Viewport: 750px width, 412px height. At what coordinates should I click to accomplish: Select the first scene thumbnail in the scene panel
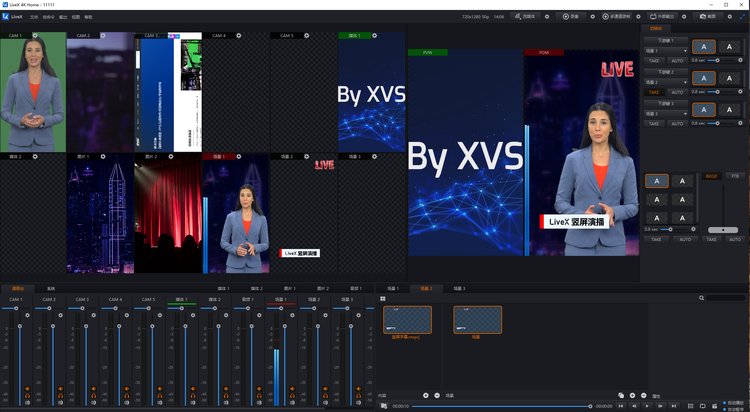pyautogui.click(x=407, y=320)
